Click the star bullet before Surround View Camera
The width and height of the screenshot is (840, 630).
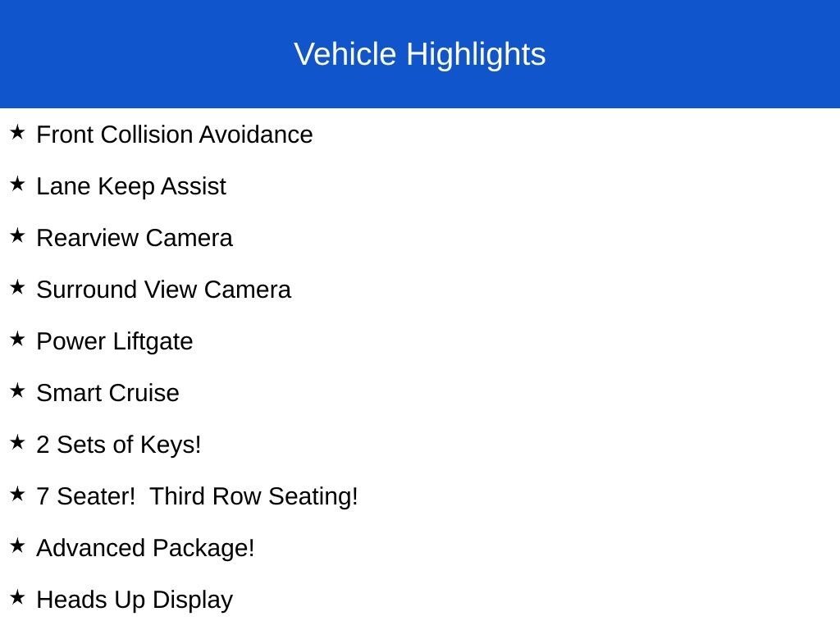[17, 287]
